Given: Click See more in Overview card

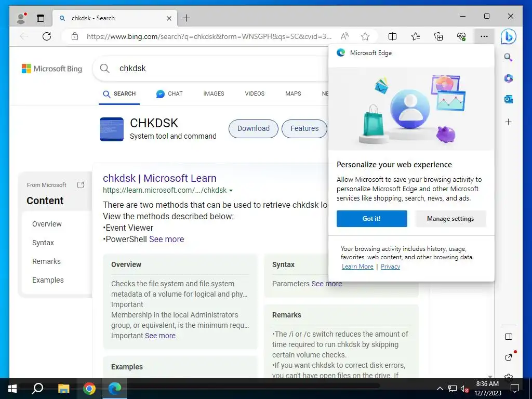Looking at the screenshot, I should click(x=160, y=336).
